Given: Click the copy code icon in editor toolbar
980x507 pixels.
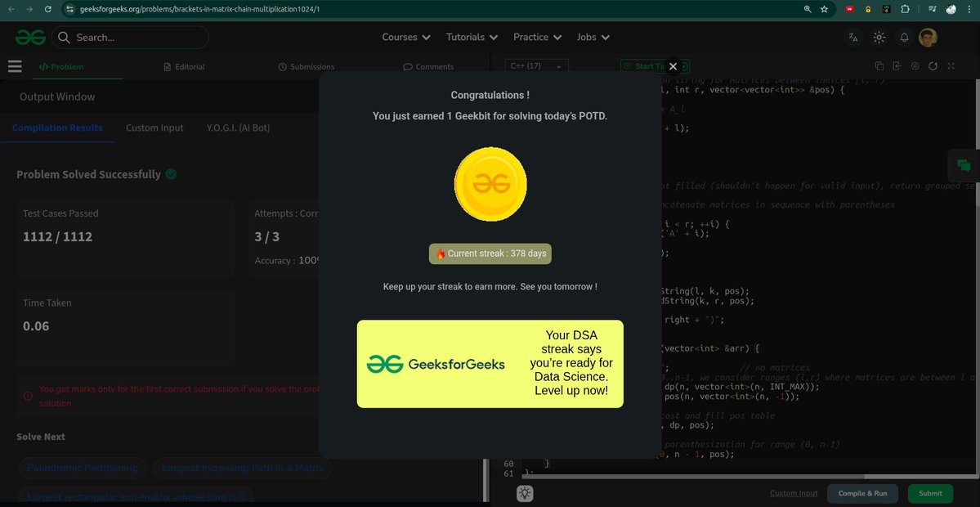Looking at the screenshot, I should 879,65.
